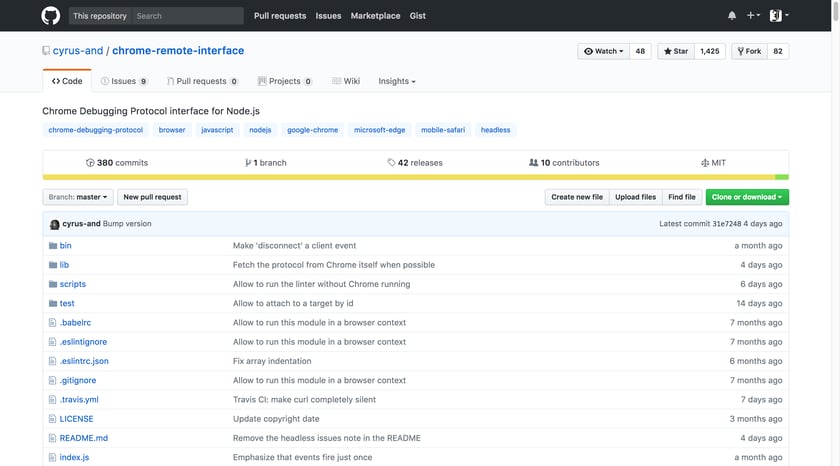
Task: Click Issues in the top navigation
Action: click(328, 16)
